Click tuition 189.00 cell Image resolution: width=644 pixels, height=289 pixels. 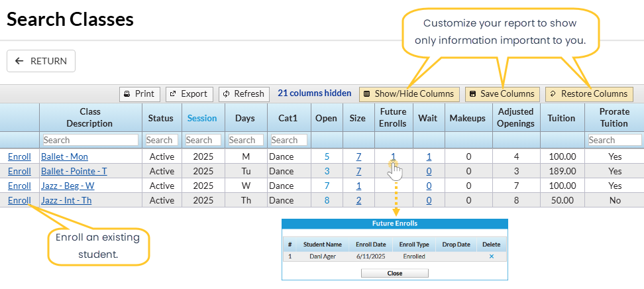pyautogui.click(x=563, y=171)
